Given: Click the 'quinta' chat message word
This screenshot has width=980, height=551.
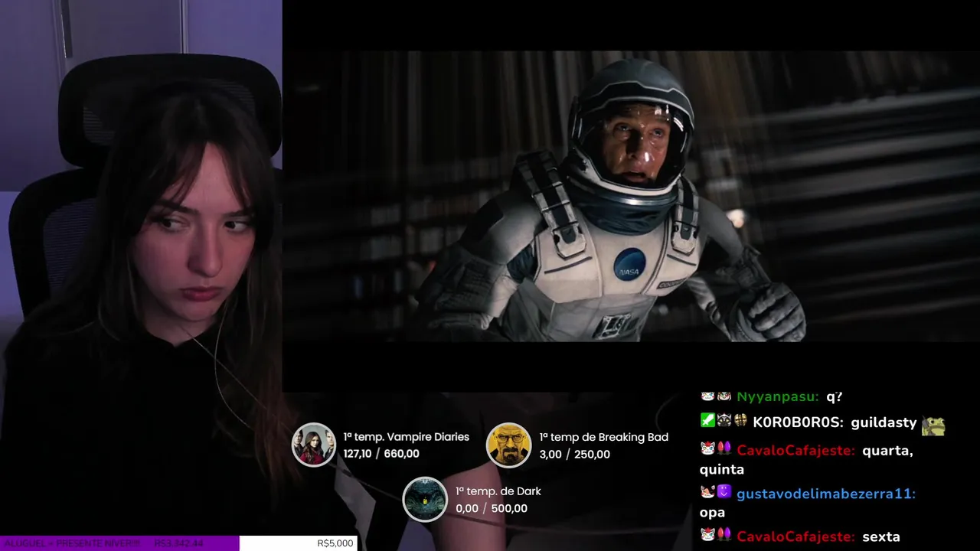Looking at the screenshot, I should pyautogui.click(x=722, y=469).
